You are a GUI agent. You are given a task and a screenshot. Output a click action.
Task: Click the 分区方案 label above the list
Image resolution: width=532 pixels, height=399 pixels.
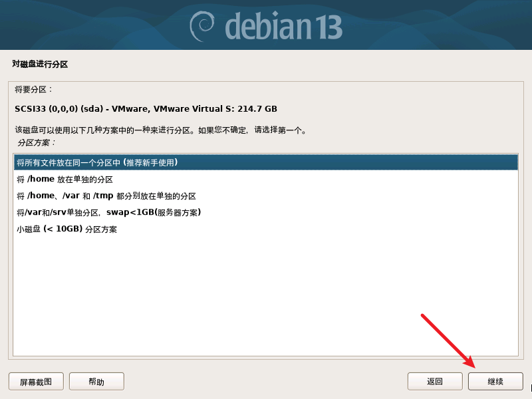37,142
